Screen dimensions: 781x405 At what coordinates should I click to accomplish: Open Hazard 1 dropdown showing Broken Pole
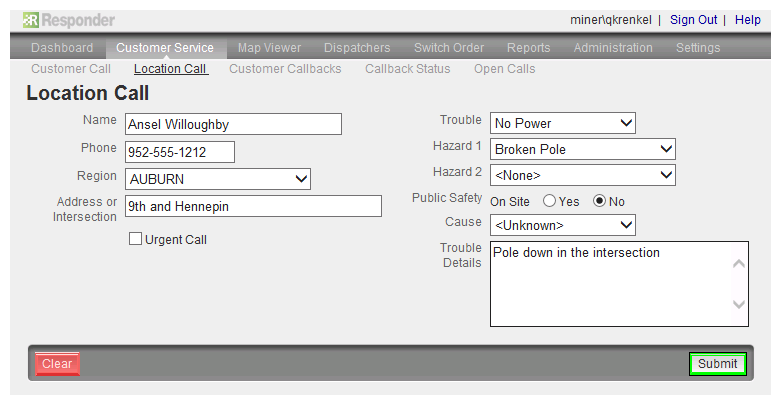pyautogui.click(x=583, y=149)
